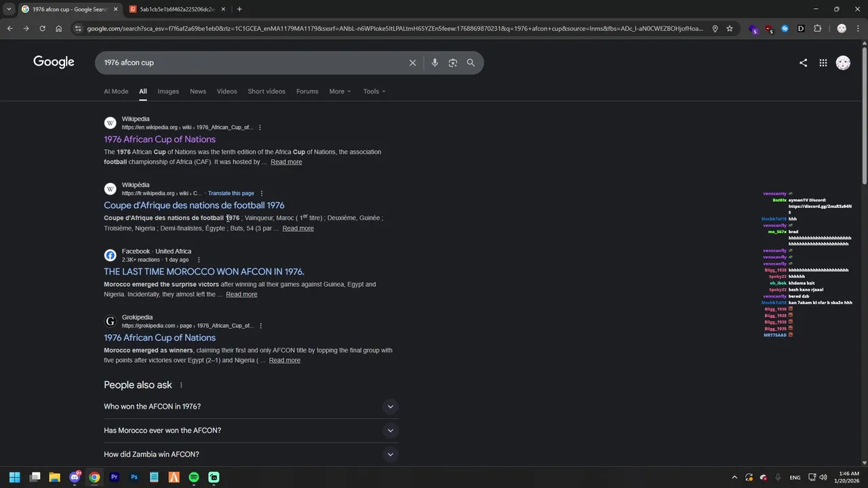Viewport: 868px width, 488px height.
Task: Click 'Translate this page' link
Action: pyautogui.click(x=231, y=193)
